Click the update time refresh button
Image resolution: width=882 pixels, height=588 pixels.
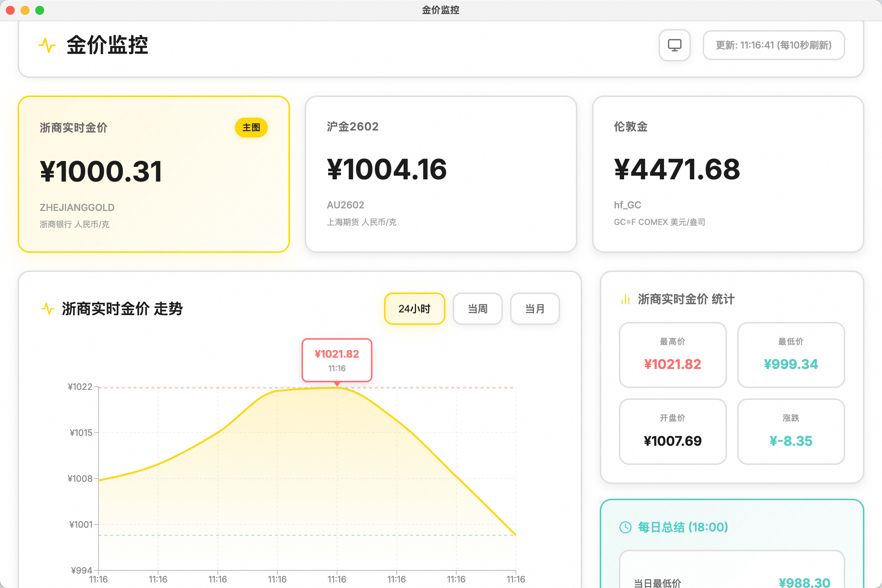coord(773,45)
